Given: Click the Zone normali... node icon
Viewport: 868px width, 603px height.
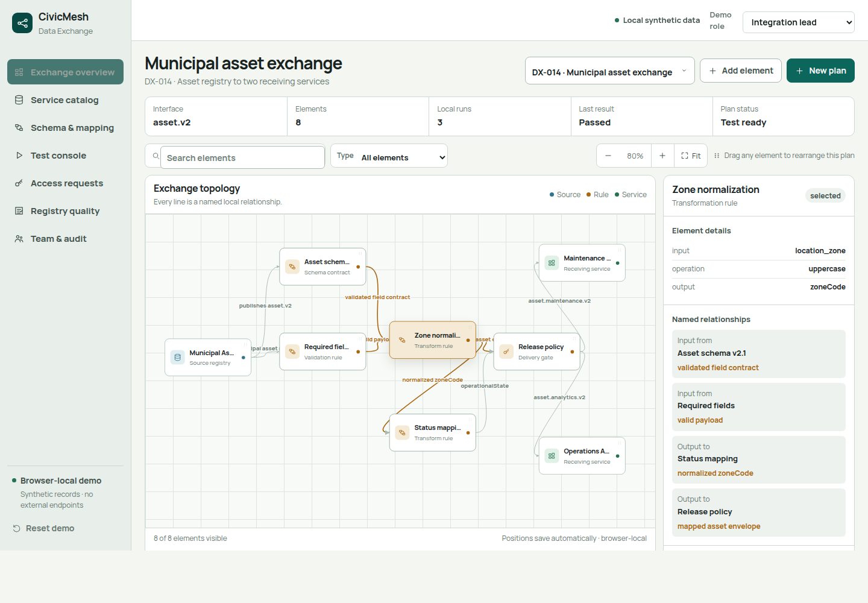Looking at the screenshot, I should tap(403, 340).
